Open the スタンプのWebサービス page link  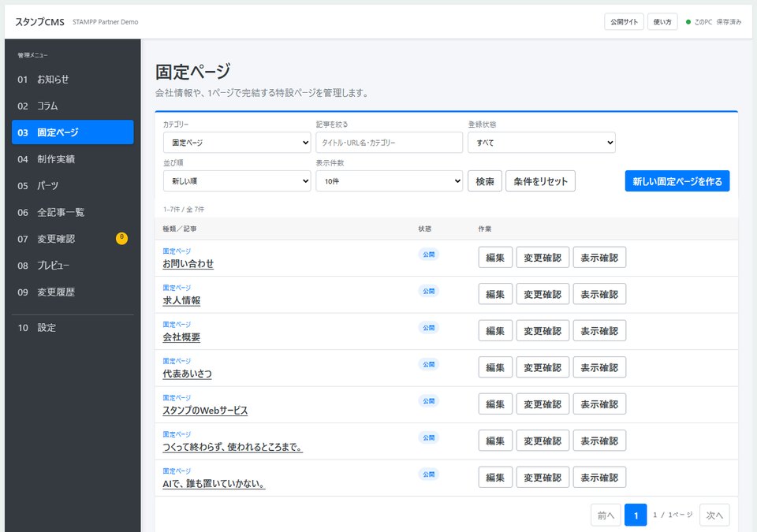point(205,411)
